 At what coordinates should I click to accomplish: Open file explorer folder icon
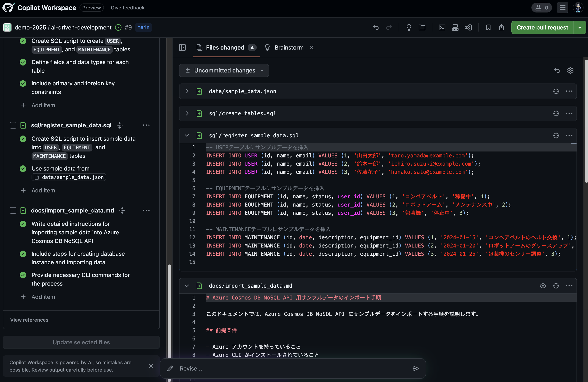(x=422, y=27)
